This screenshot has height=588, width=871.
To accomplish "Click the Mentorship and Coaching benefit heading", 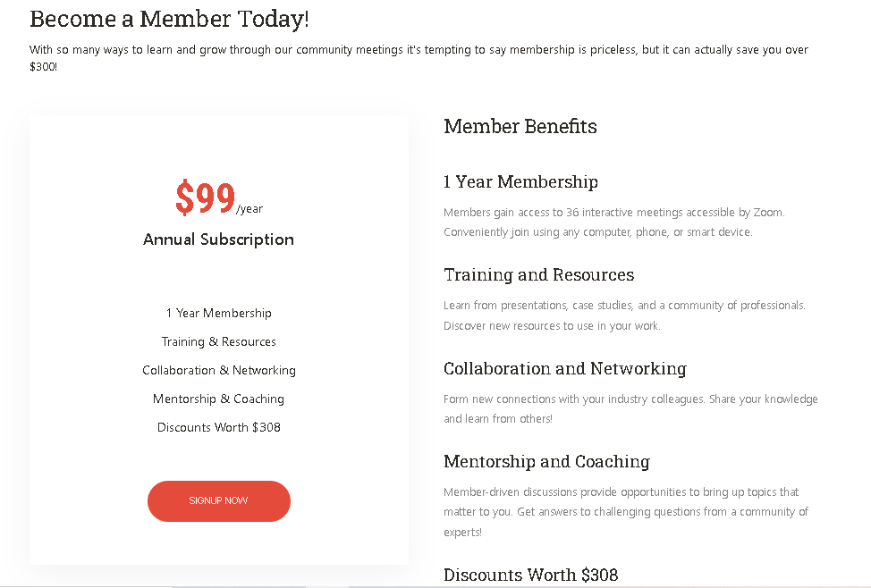I will coord(546,462).
